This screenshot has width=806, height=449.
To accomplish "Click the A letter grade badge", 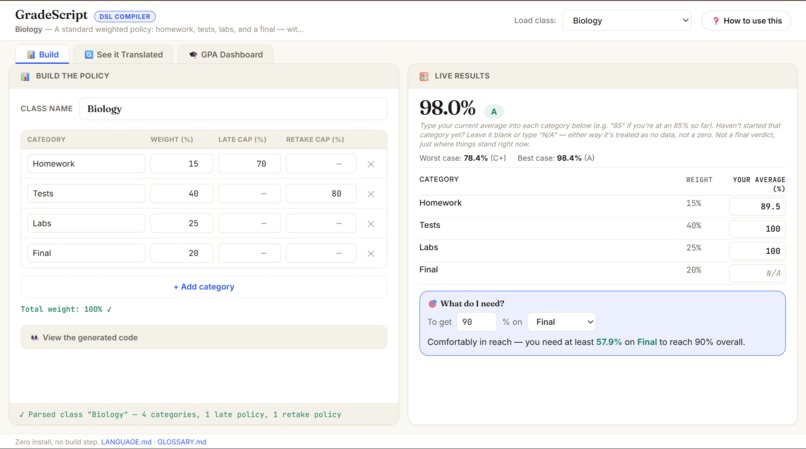I will click(493, 111).
